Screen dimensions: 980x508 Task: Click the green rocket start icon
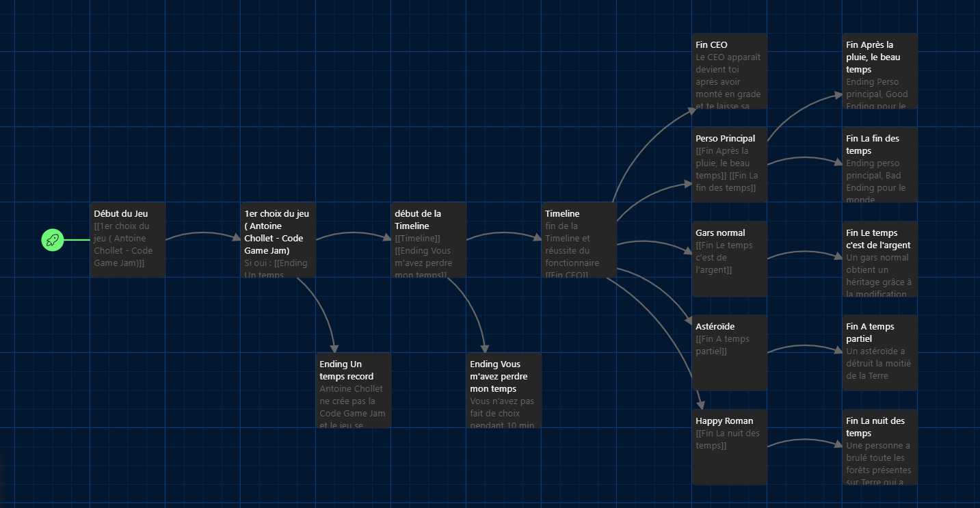click(x=53, y=240)
